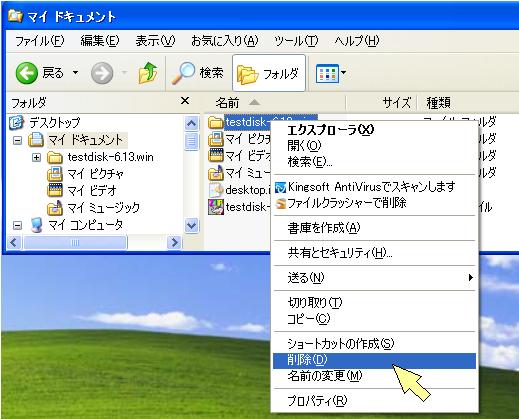Image resolution: width=519 pixels, height=419 pixels.
Task: Click folder tree scroll down arrow
Action: point(191,226)
